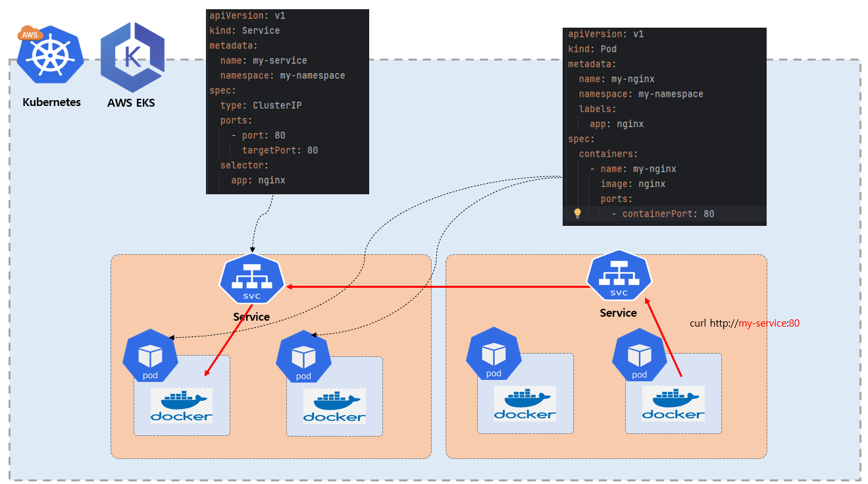Click the 'image: nginx' line
Viewport: 868px width, 484px height.
click(633, 184)
